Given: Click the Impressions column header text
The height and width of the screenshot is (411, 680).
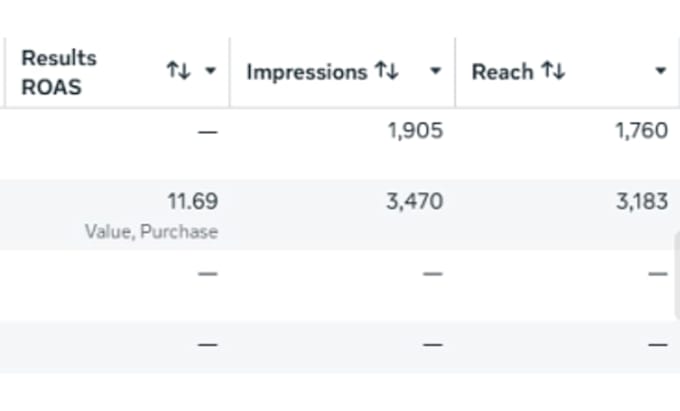Looking at the screenshot, I should tap(307, 72).
